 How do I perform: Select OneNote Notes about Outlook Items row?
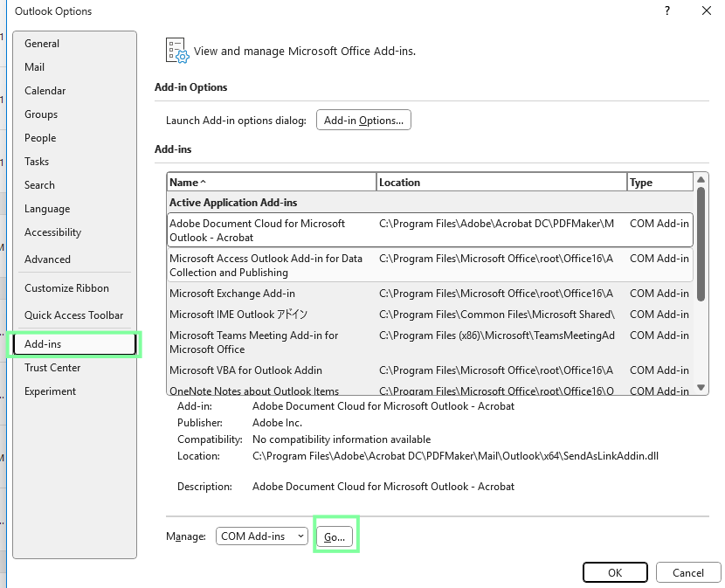[x=430, y=390]
